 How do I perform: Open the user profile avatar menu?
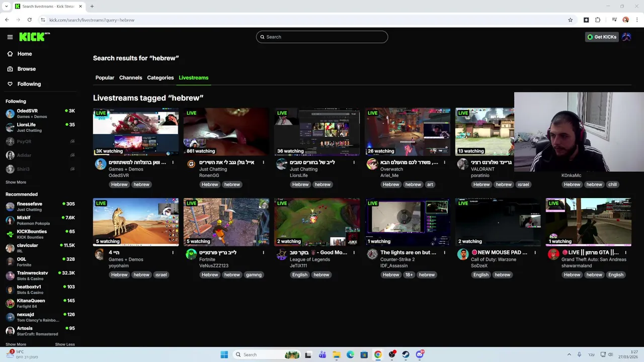tap(626, 37)
